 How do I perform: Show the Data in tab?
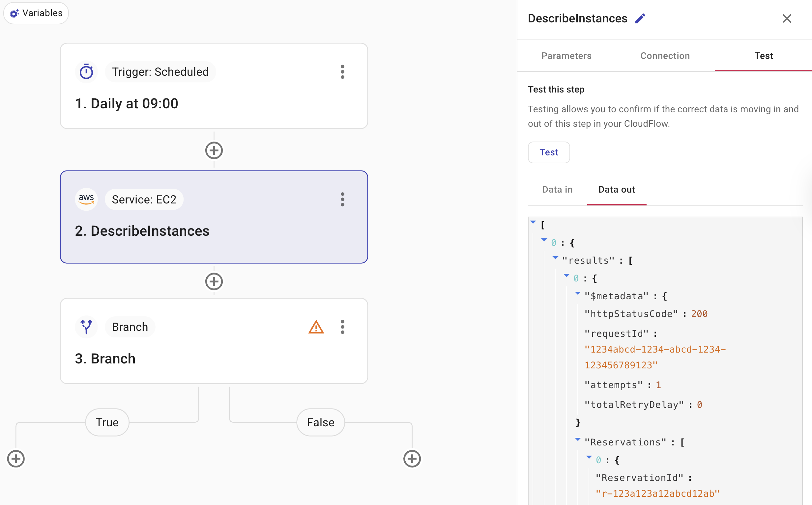(557, 190)
